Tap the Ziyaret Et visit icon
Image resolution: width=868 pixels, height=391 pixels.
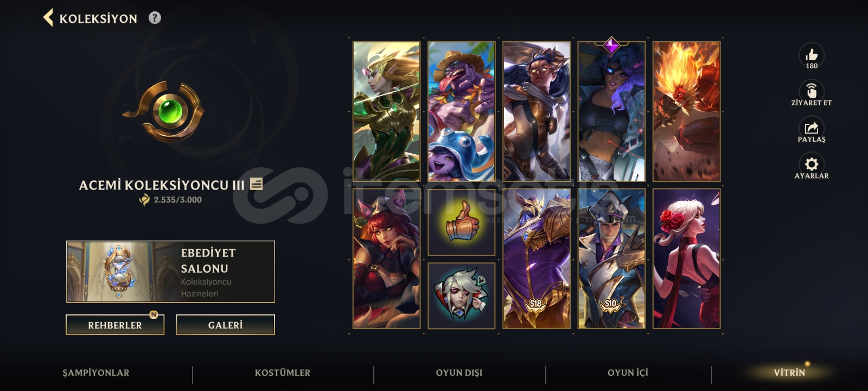point(812,91)
